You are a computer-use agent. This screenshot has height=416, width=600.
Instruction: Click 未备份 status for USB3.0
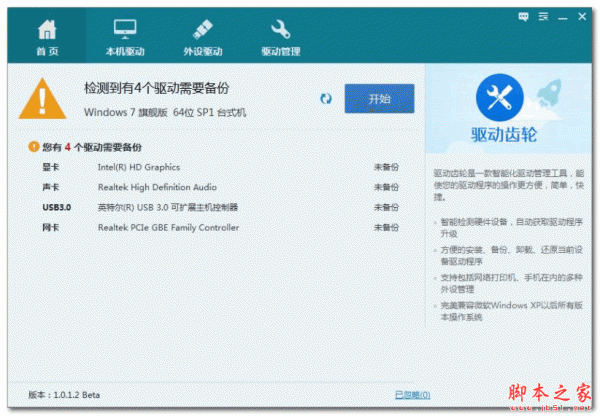[386, 207]
